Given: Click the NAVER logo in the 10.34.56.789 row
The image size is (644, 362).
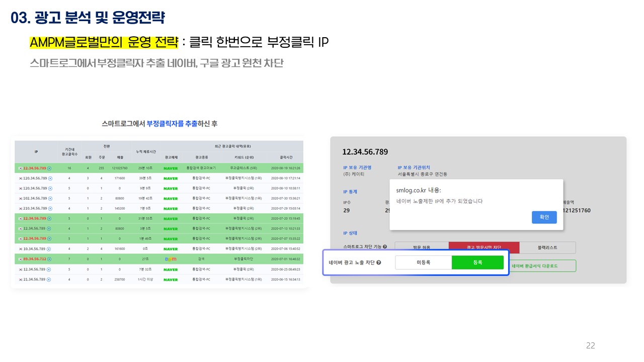Looking at the screenshot, I should pos(171,249).
